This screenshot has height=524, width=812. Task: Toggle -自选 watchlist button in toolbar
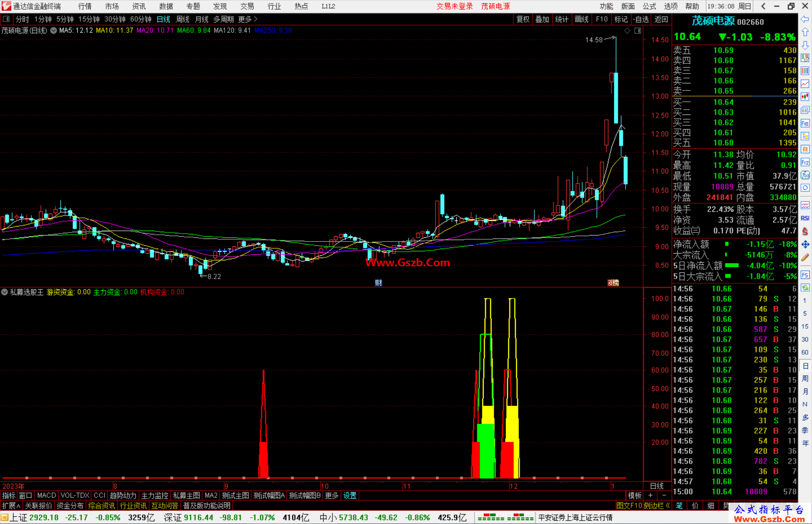(641, 19)
